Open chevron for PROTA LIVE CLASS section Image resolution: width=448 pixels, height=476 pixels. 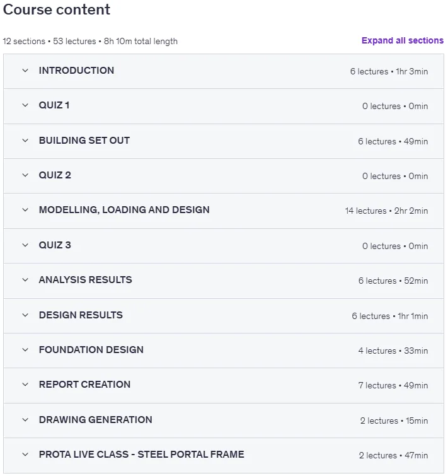click(25, 454)
